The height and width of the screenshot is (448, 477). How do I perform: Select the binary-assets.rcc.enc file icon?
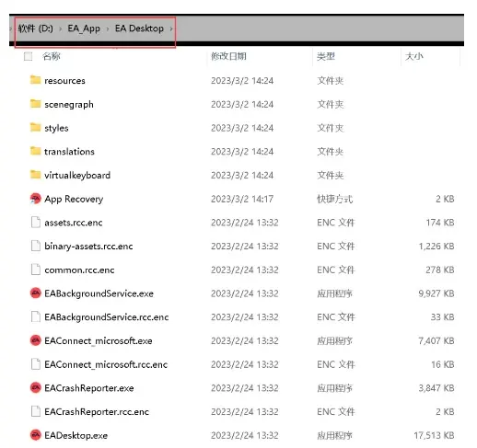(x=36, y=246)
